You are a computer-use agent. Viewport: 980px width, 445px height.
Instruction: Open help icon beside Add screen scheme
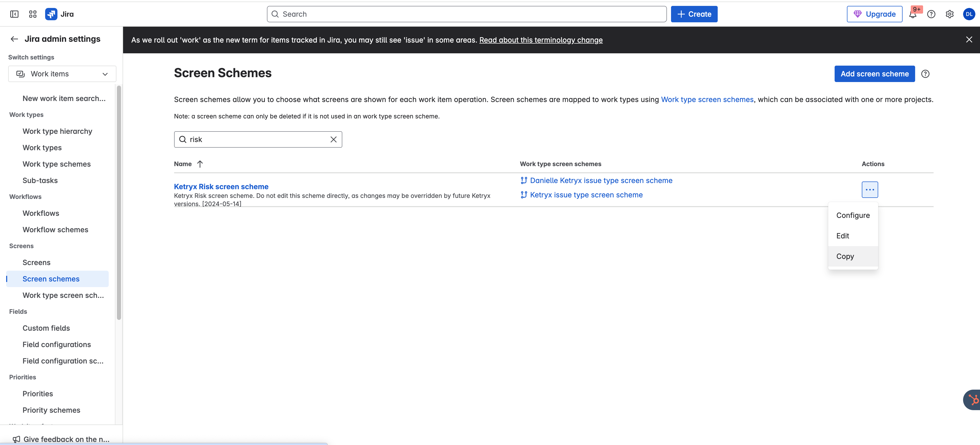[925, 74]
